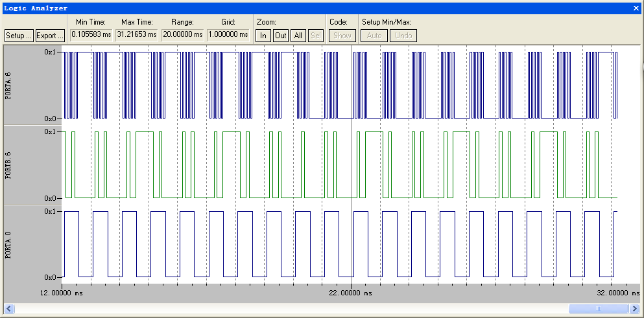Select the PORTA.6 signal label
The width and height of the screenshot is (644, 318).
[x=8, y=85]
